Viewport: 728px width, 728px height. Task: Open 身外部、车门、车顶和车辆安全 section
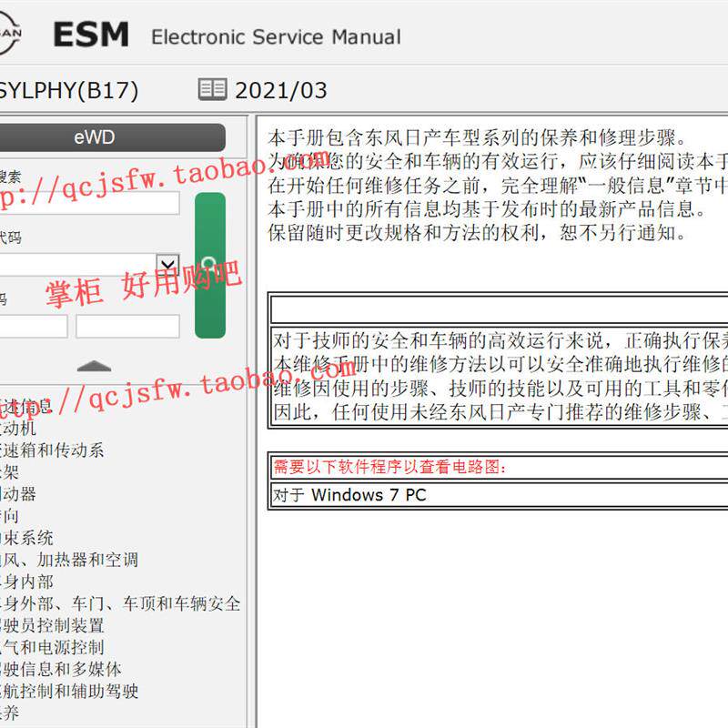pos(120,603)
